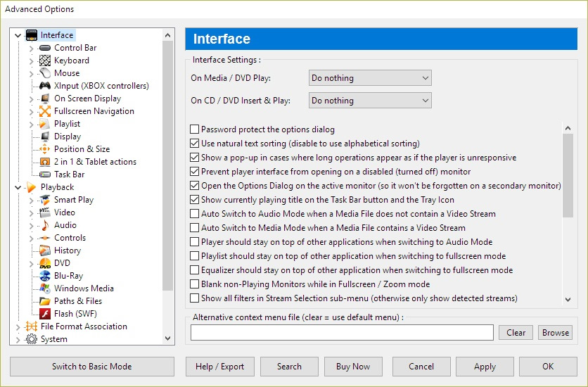The height and width of the screenshot is (387, 588).
Task: Click the Smart Play graduation icon
Action: click(x=45, y=200)
